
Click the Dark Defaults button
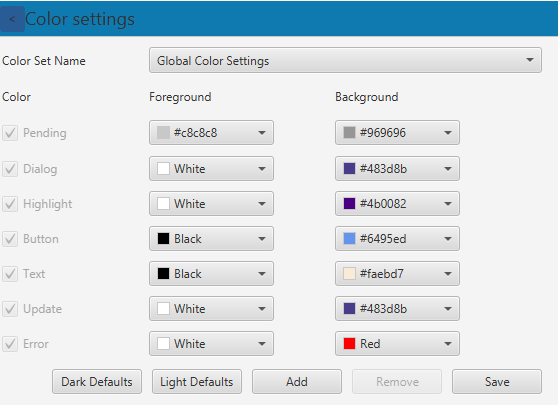point(97,382)
